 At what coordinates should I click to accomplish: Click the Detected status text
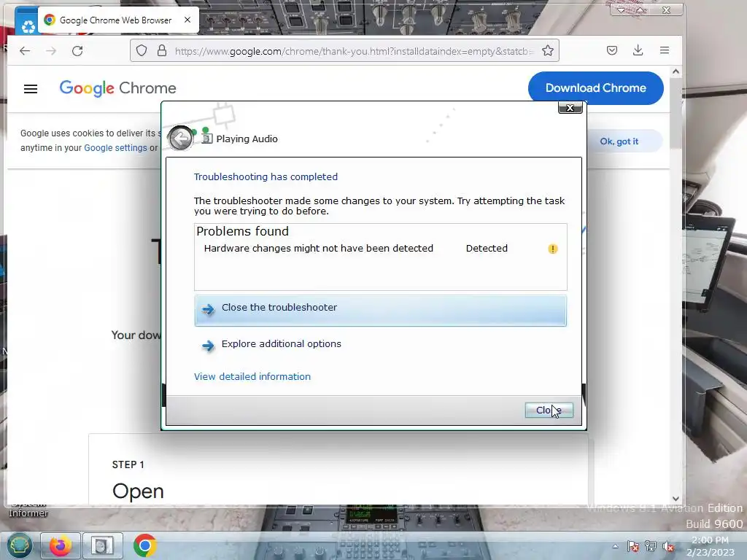point(487,249)
